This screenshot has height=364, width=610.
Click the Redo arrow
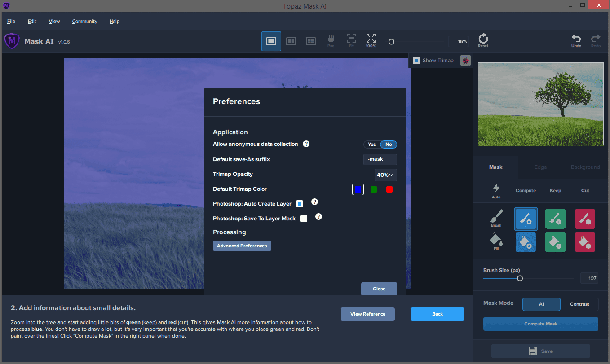coord(596,40)
